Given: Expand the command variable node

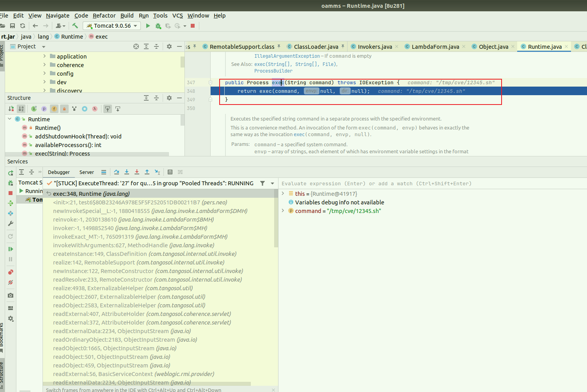Looking at the screenshot, I should (283, 211).
